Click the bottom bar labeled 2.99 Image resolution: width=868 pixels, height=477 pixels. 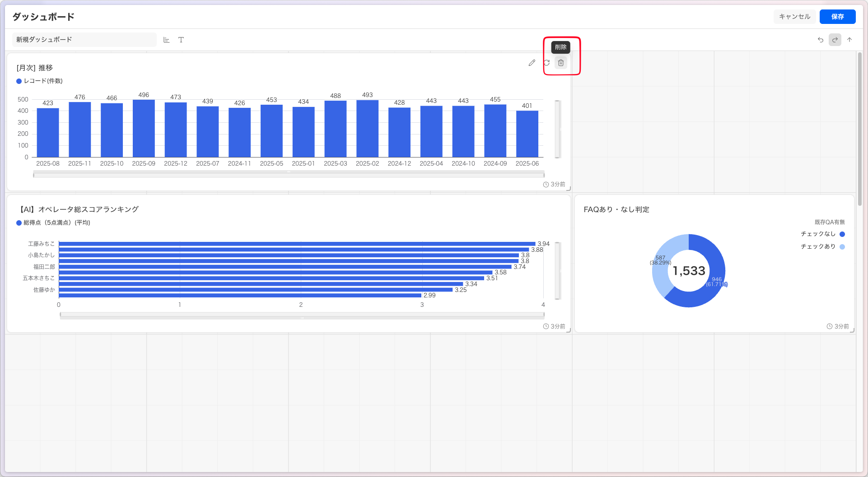click(x=240, y=296)
